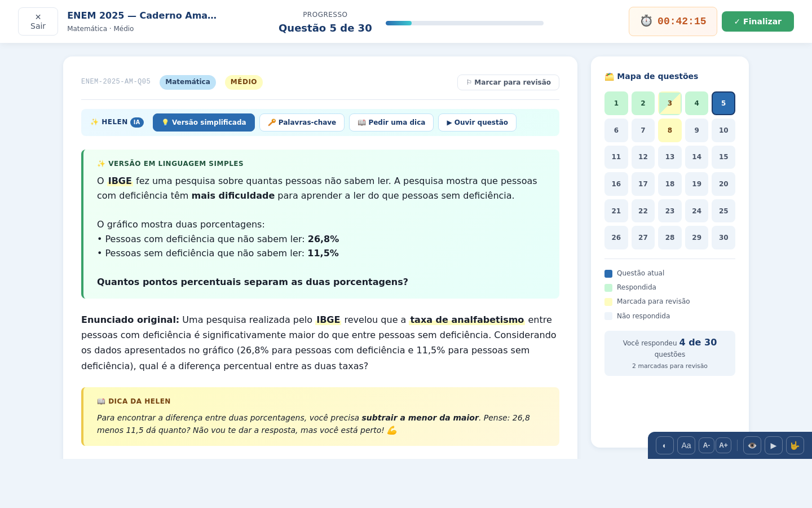Increase font size with the A+ icon

[x=723, y=445]
